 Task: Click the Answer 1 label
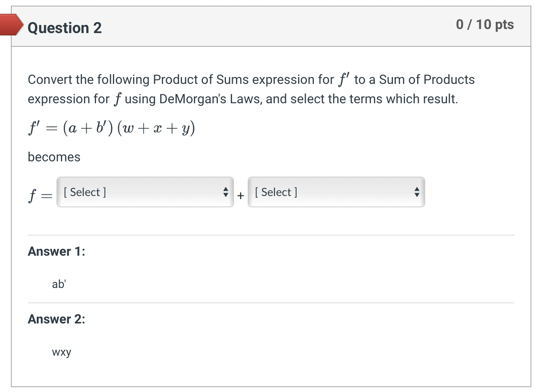click(56, 251)
